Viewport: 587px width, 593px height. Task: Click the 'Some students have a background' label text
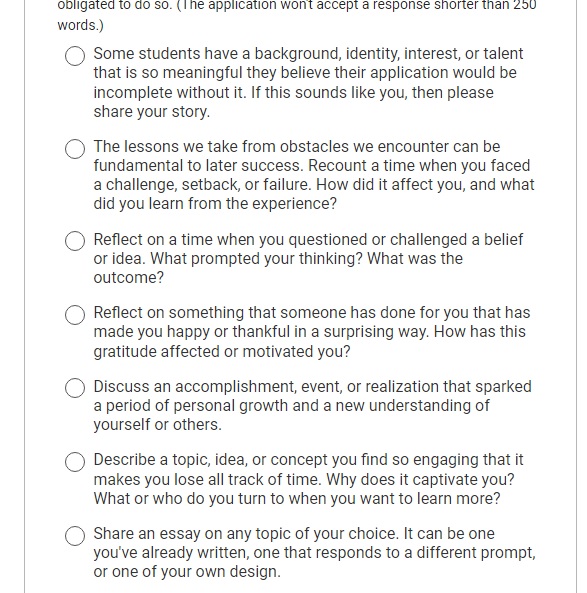308,82
